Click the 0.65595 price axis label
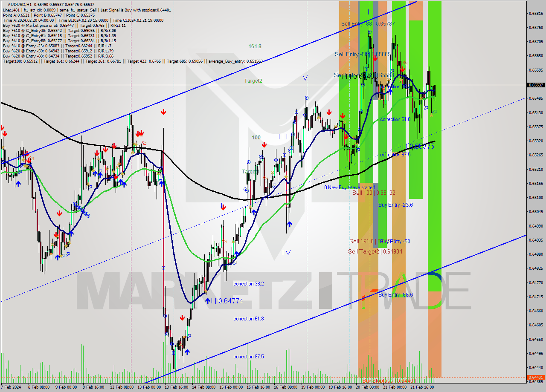Screen dimensions: 546x392 (x=536, y=70)
